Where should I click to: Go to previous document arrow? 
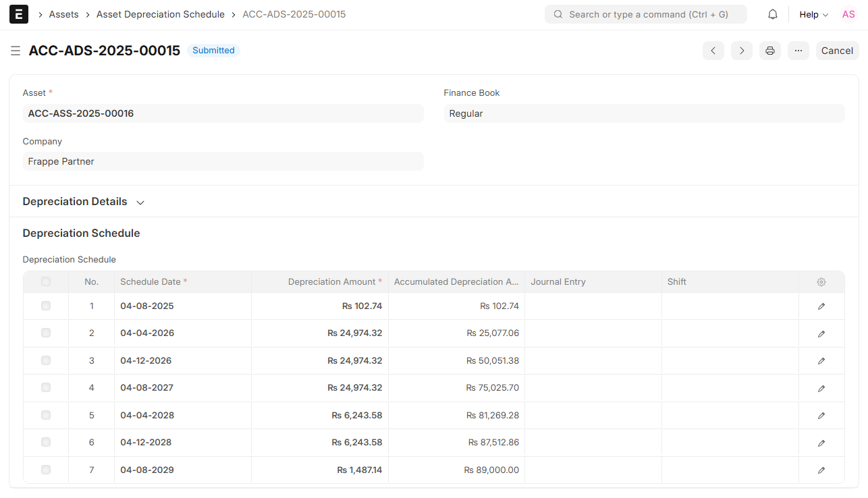click(x=713, y=51)
